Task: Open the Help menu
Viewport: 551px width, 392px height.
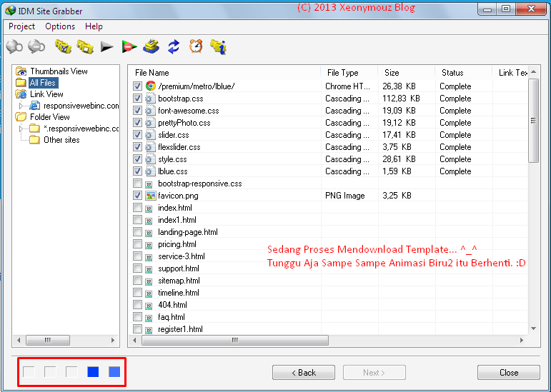Action: click(94, 26)
